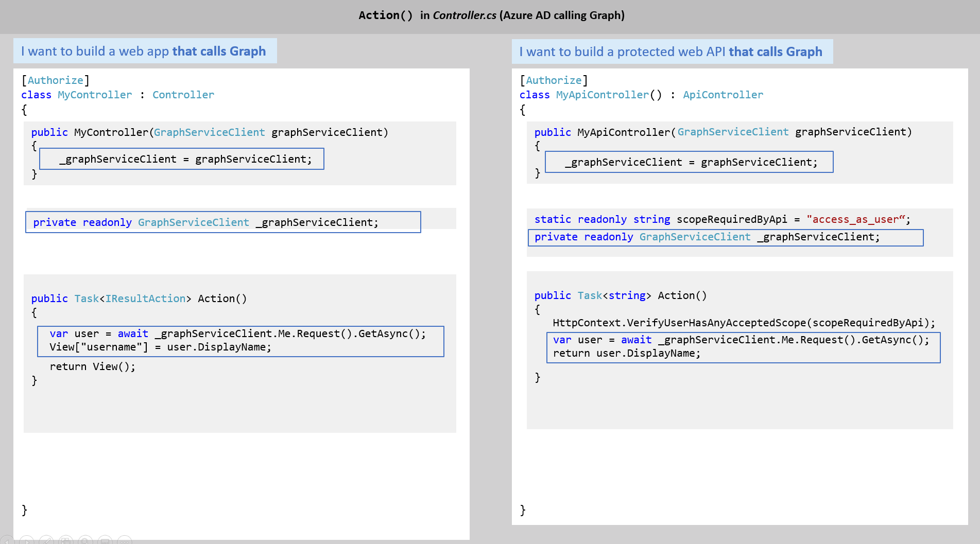Select heading 'I want to build a protected web API'
The width and height of the screenshot is (980, 544).
[x=623, y=51]
